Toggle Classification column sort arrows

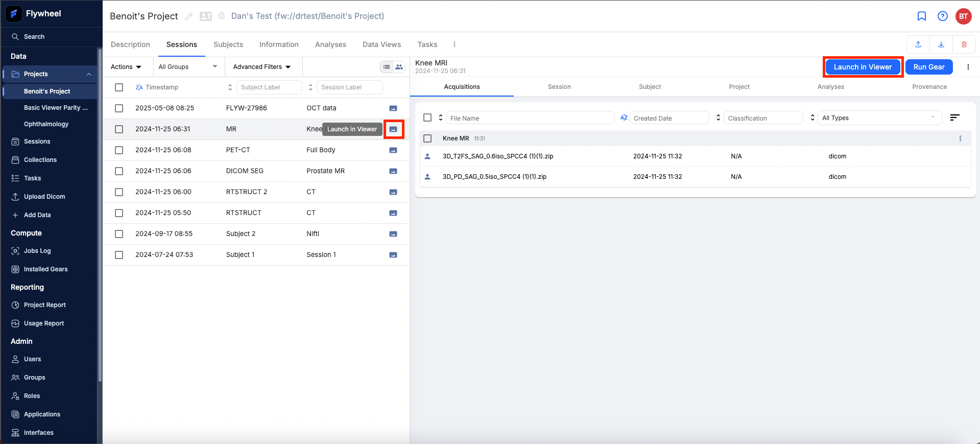click(x=719, y=118)
